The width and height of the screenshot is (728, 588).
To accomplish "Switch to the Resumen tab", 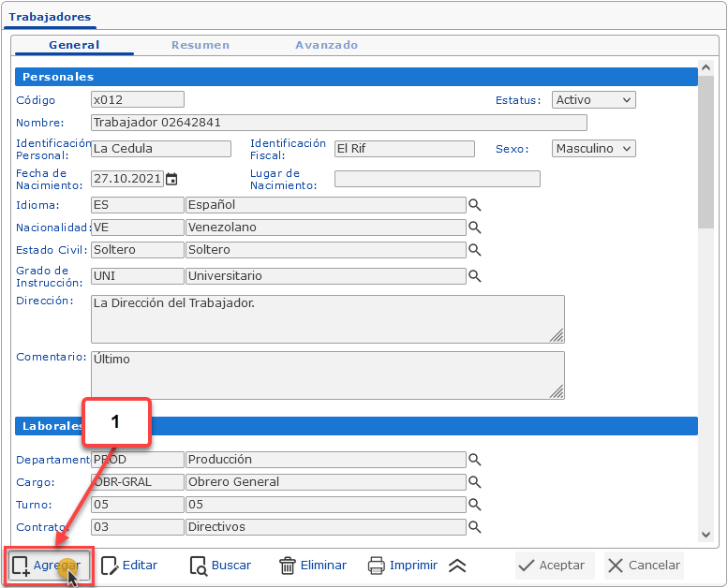I will click(x=200, y=45).
